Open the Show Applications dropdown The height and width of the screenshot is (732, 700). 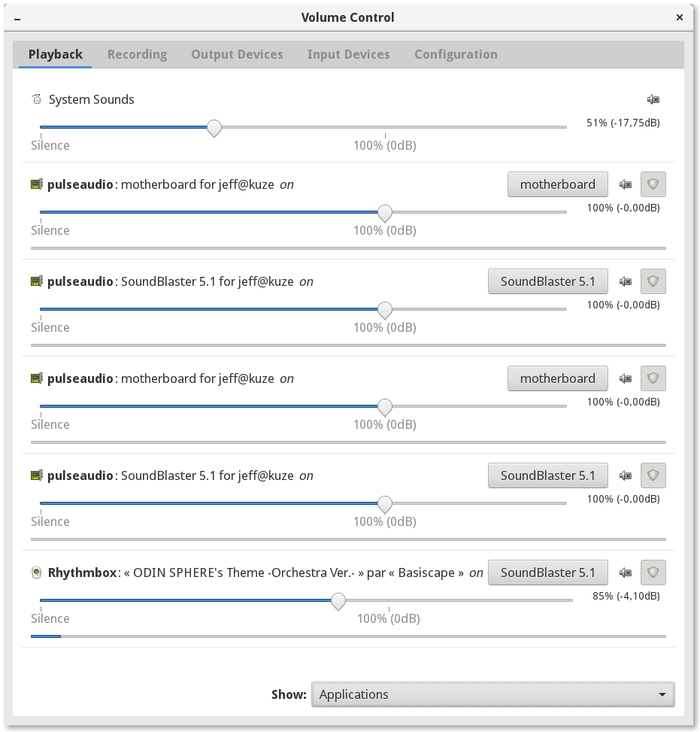coord(492,694)
